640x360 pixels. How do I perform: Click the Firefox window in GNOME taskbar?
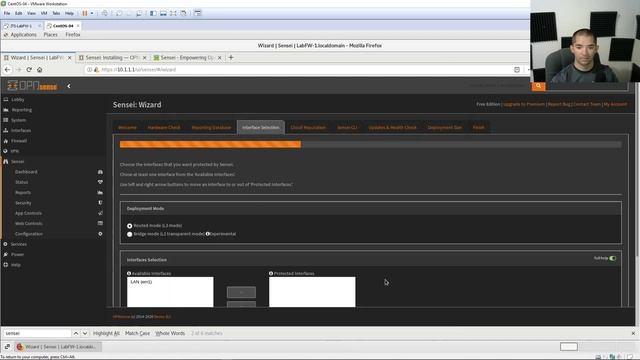click(x=58, y=347)
